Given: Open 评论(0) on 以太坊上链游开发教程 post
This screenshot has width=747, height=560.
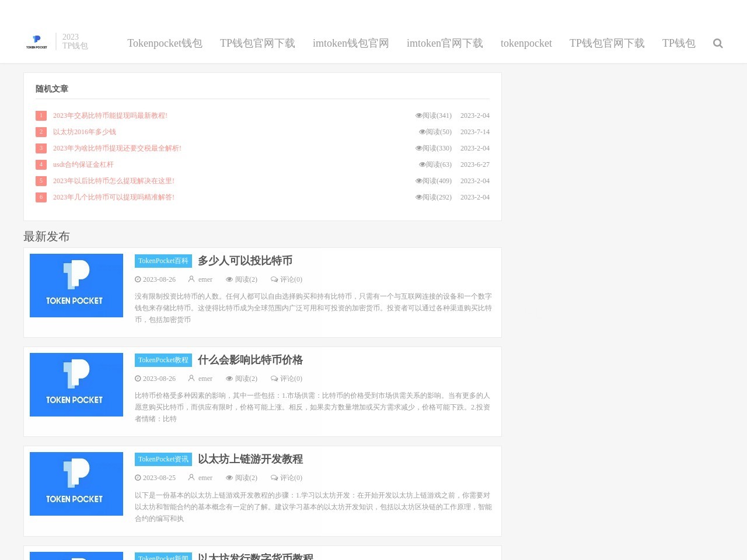Looking at the screenshot, I should click(291, 478).
